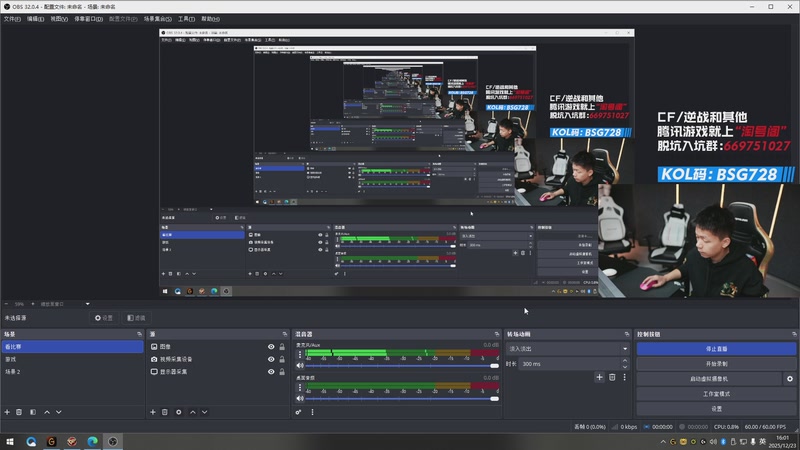This screenshot has height=450, width=800.
Task: Open the Windows Start menu
Action: coord(10,441)
